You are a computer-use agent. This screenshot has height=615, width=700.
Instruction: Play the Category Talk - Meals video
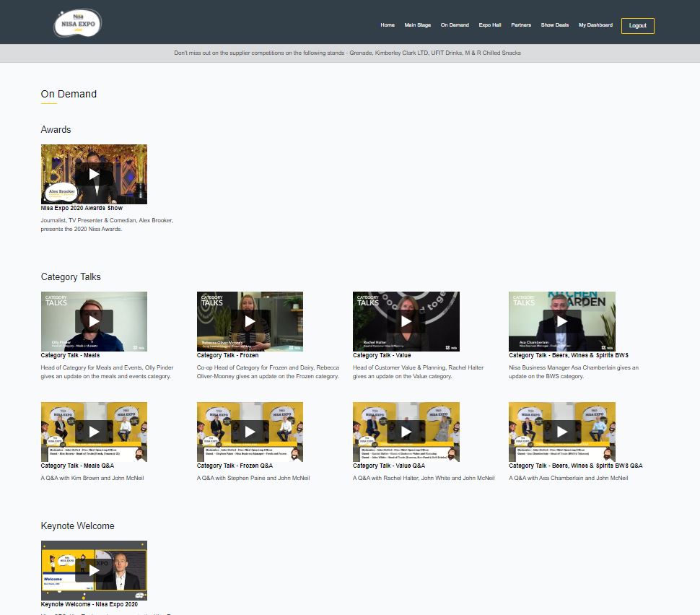(x=94, y=321)
